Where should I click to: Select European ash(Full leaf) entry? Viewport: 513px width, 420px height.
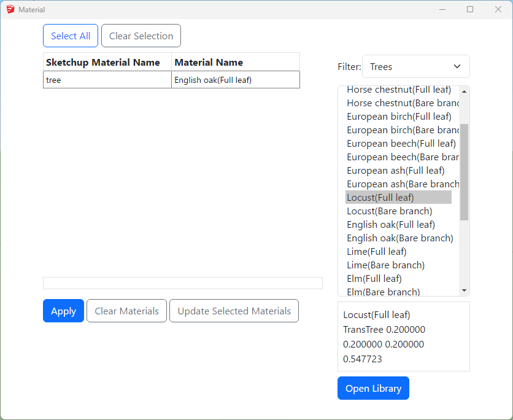[x=395, y=171]
